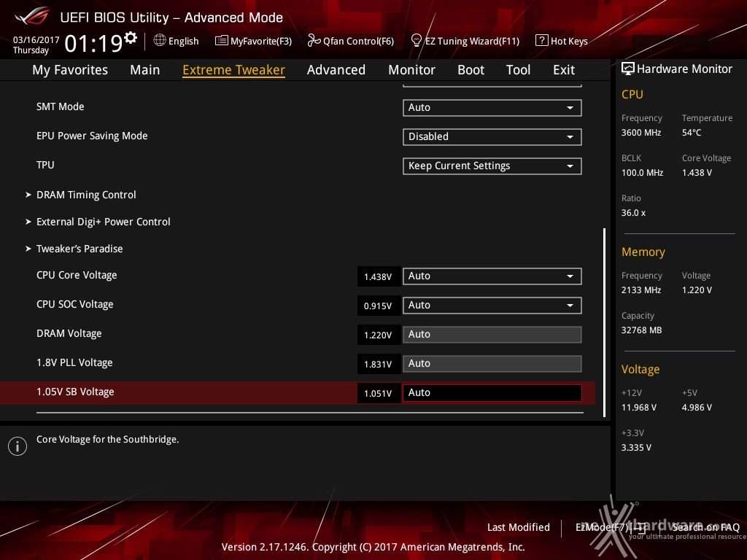Open MyFavorite(F3) via its list icon
747x560 pixels.
(222, 41)
